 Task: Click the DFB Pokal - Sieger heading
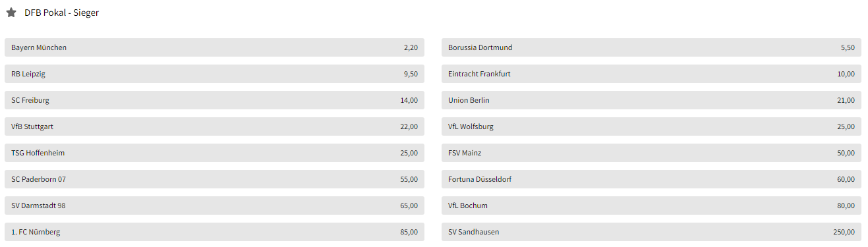(61, 13)
